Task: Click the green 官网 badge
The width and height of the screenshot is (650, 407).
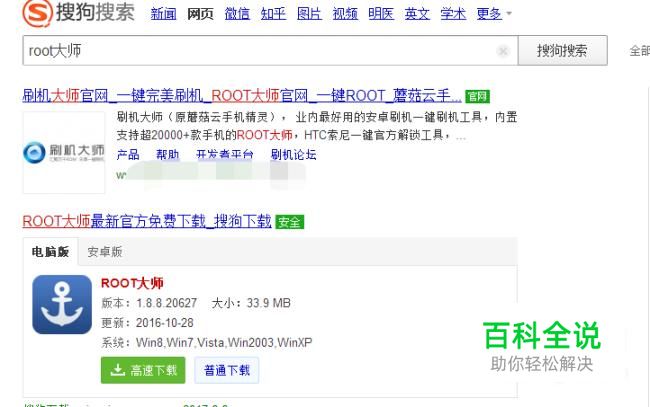Action: pyautogui.click(x=477, y=97)
